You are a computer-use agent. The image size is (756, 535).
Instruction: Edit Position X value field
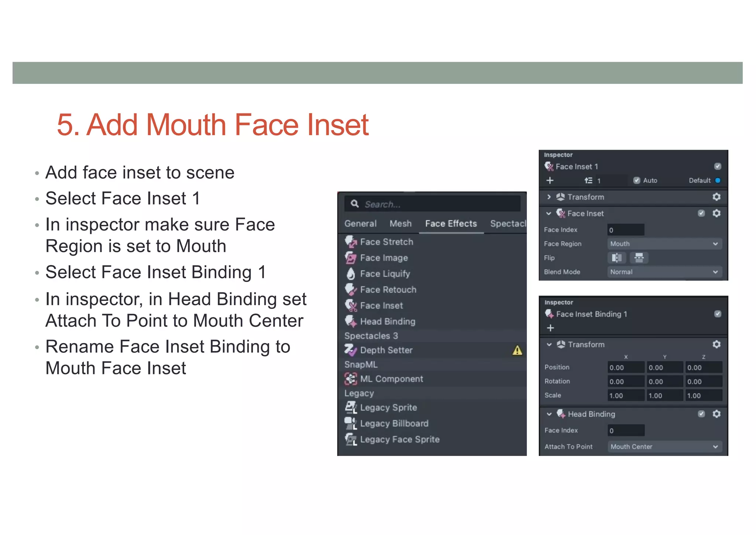pyautogui.click(x=626, y=367)
